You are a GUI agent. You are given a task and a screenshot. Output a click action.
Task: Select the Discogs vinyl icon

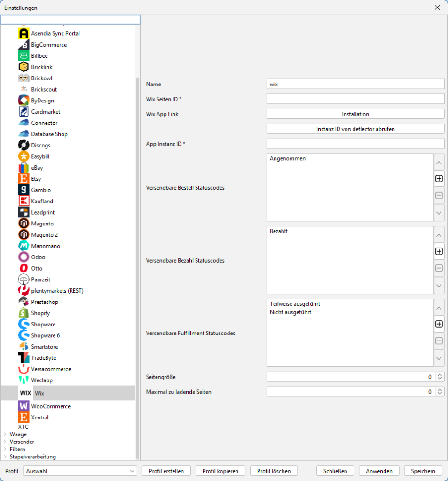(24, 145)
